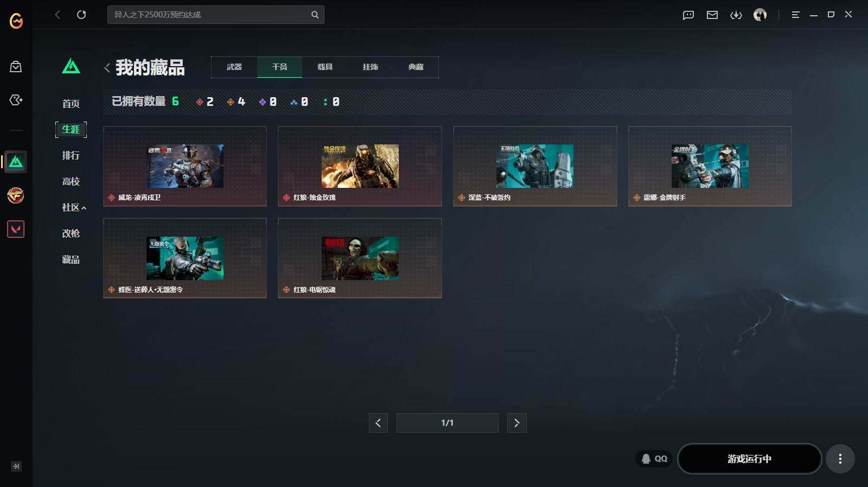This screenshot has width=868, height=487.
Task: Click the blue-tier count showing 0
Action: (x=299, y=102)
